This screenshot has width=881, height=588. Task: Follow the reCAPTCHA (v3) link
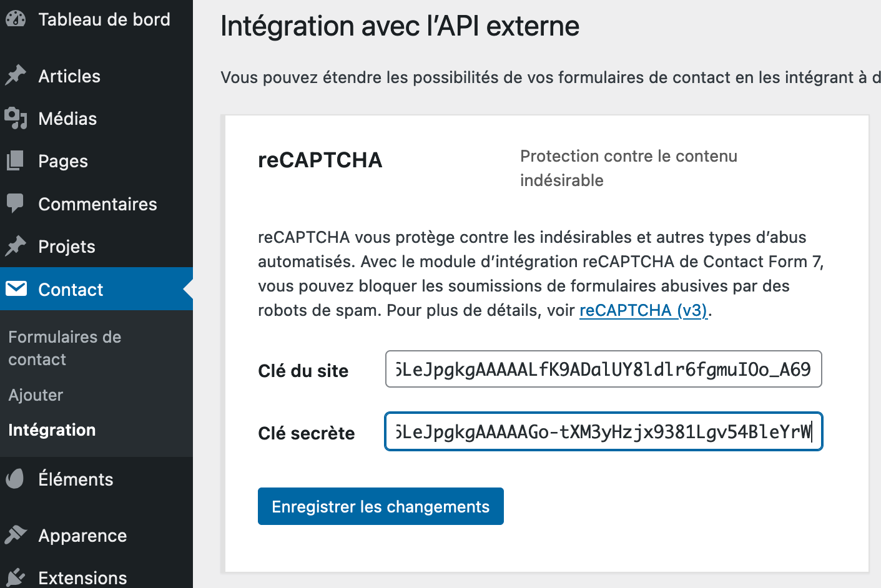coord(643,310)
